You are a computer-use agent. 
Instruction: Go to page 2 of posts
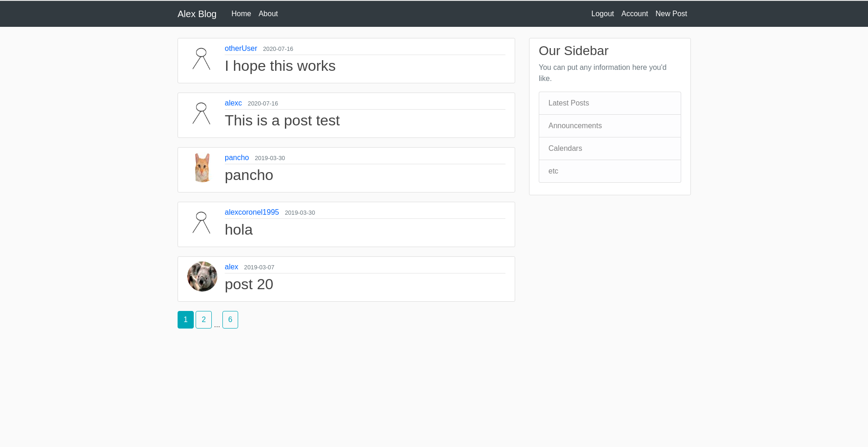pyautogui.click(x=203, y=320)
